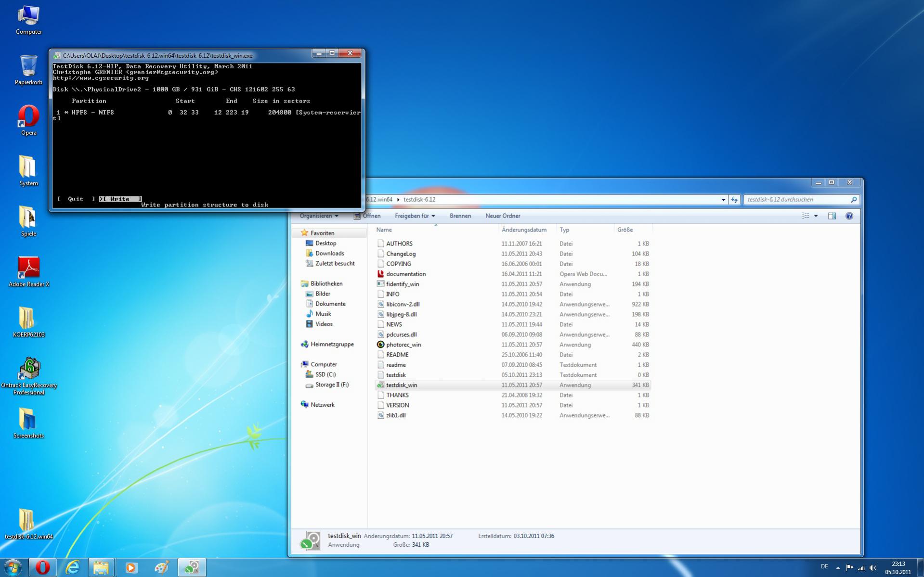This screenshot has width=924, height=577.
Task: Sort files by the Größe column
Action: tap(633, 230)
